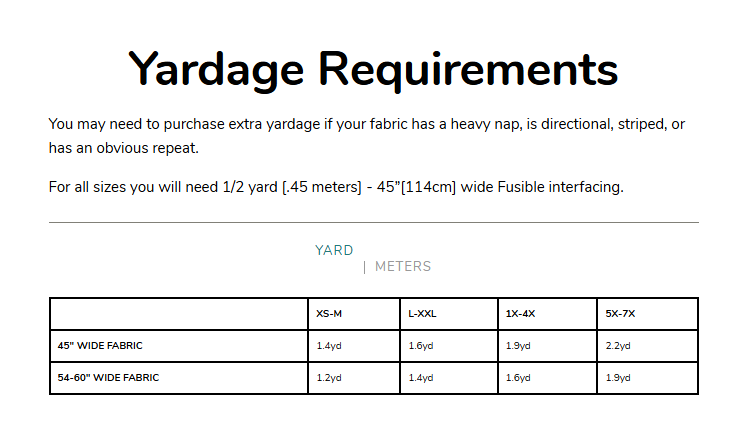Click the extra yardage purchase note paragraph
Screen dimensions: 748x424
pyautogui.click(x=366, y=136)
